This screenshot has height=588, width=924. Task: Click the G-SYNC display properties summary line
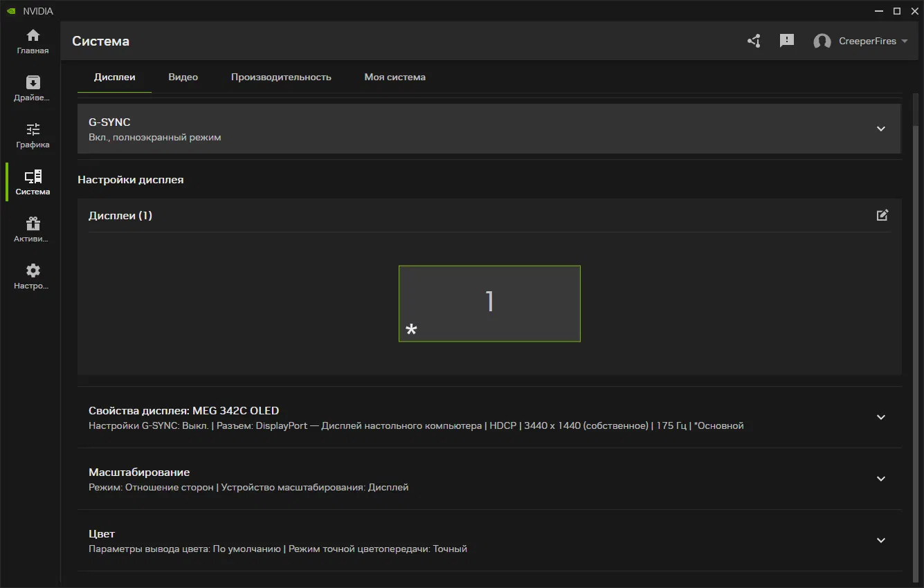coord(416,425)
